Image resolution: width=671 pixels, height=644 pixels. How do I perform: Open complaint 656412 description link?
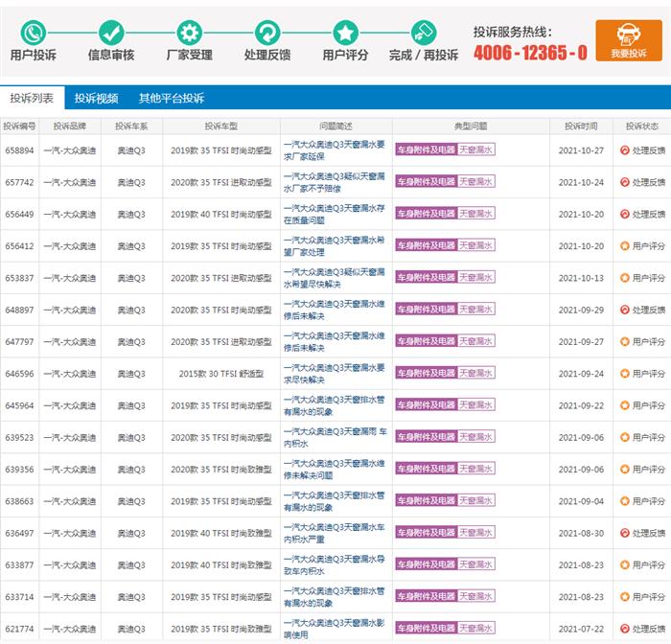335,246
